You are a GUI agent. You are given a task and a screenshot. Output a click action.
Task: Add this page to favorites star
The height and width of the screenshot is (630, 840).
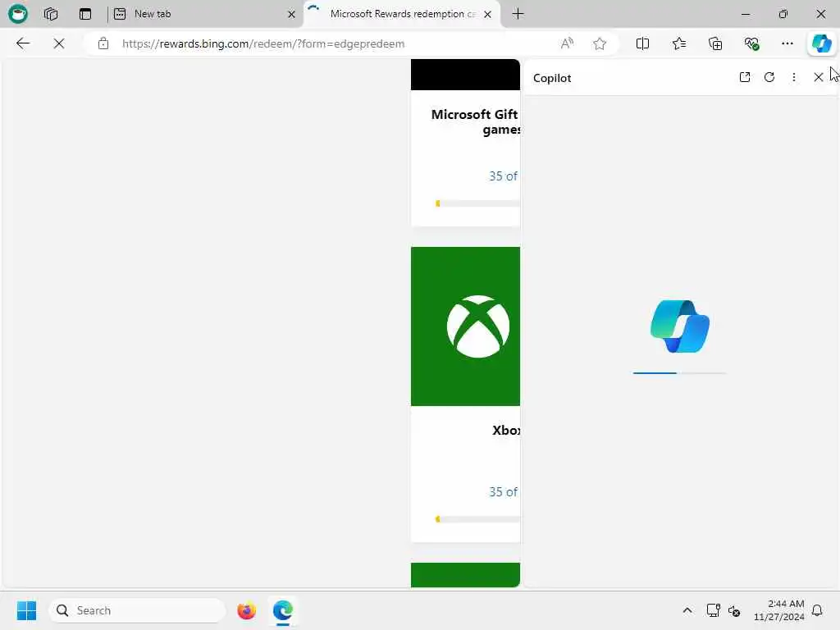(x=600, y=43)
